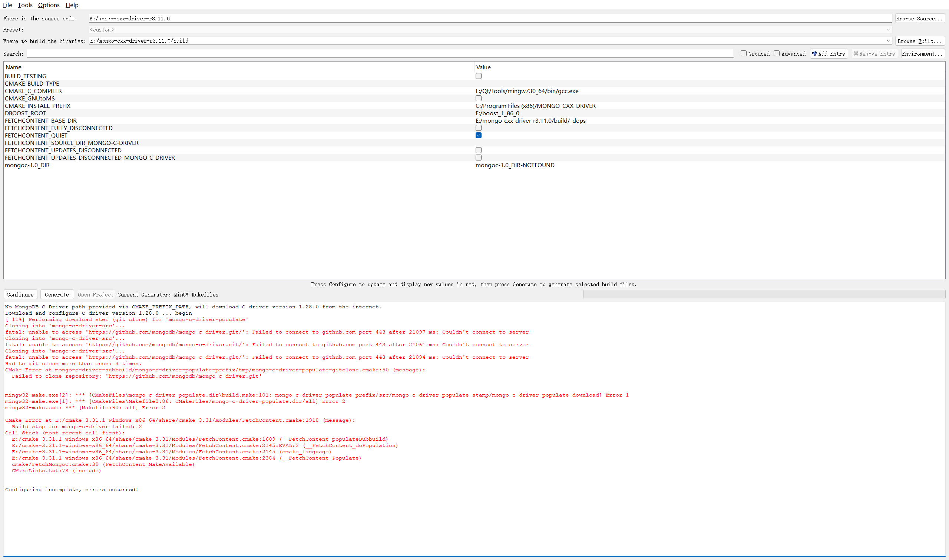949x560 pixels.
Task: Check FETCHCONTENT_FULLY_DISCONNECTED option
Action: (x=479, y=128)
